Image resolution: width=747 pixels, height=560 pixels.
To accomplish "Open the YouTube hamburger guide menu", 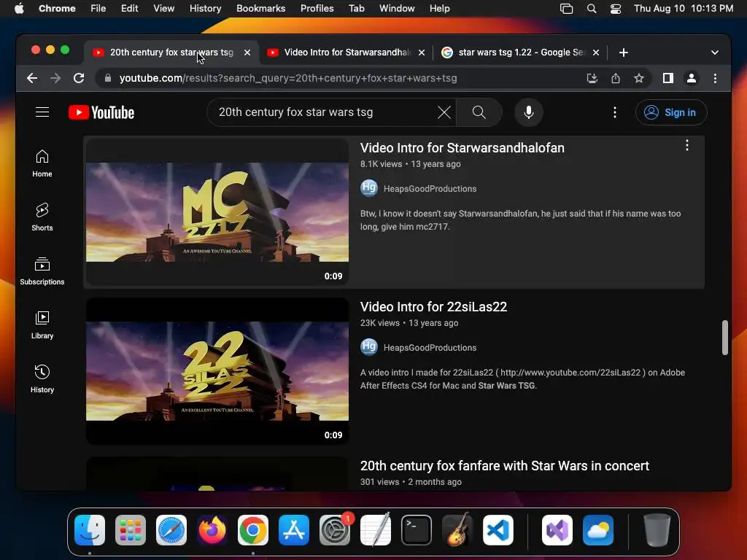I will tap(42, 112).
